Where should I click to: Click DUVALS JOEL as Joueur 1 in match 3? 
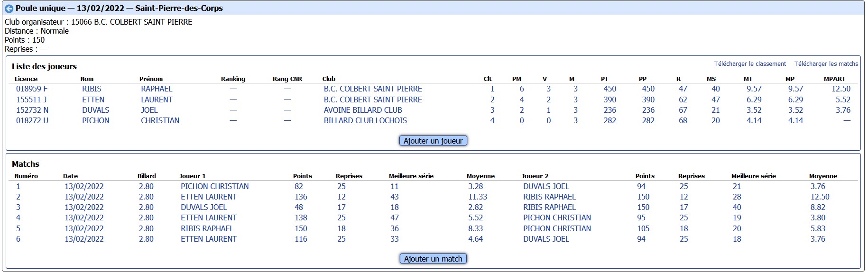(x=203, y=207)
